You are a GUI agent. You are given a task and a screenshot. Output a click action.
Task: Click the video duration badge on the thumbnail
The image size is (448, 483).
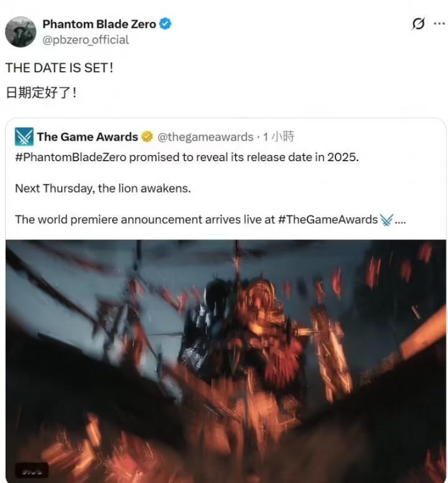click(32, 471)
